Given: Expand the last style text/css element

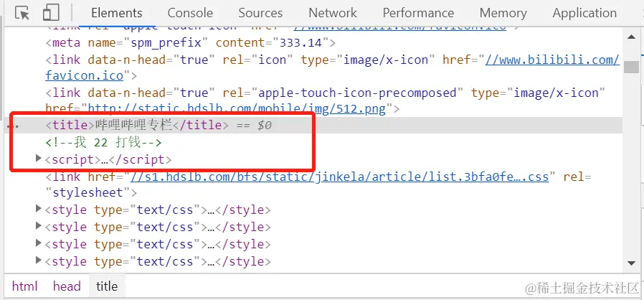Looking at the screenshot, I should [x=39, y=260].
